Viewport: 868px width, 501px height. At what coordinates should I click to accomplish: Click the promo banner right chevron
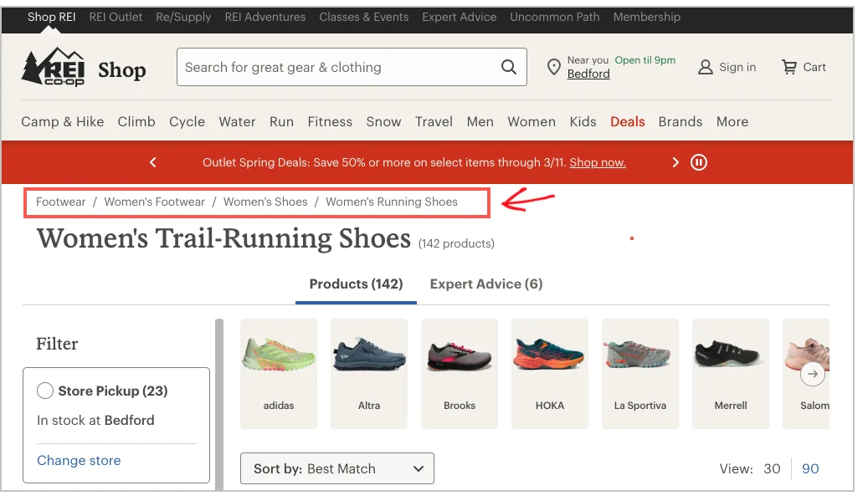coord(675,162)
